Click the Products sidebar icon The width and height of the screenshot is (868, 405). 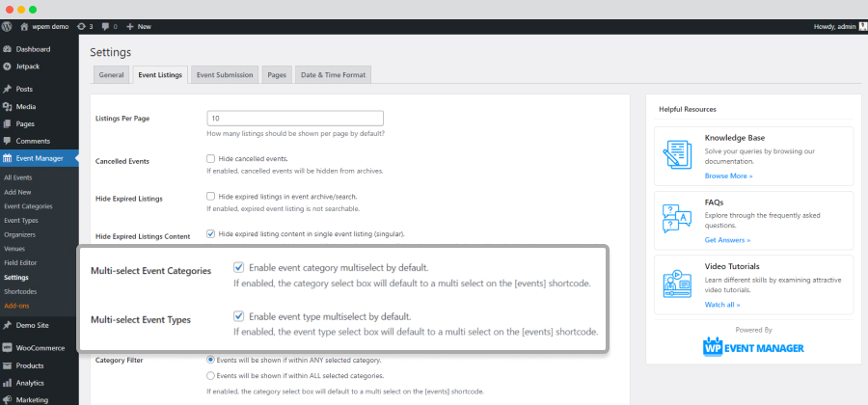pos(7,365)
